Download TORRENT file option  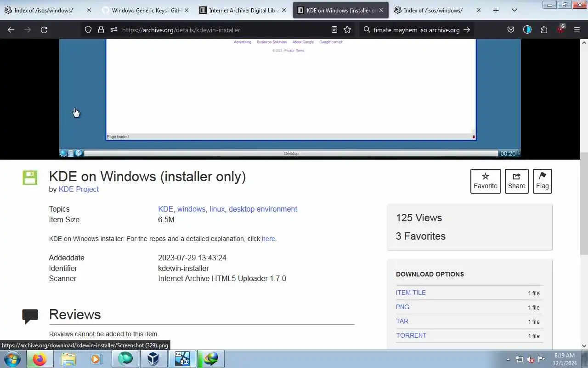pos(411,335)
